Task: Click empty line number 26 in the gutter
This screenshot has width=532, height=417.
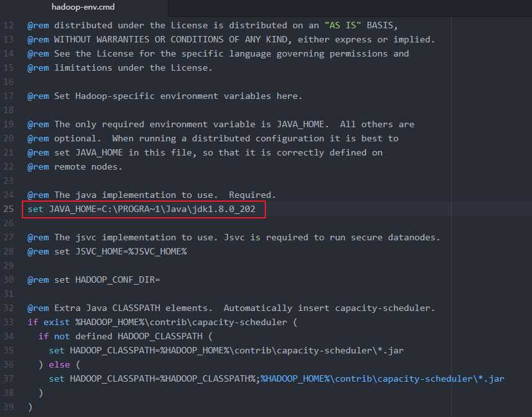Action: click(x=8, y=223)
